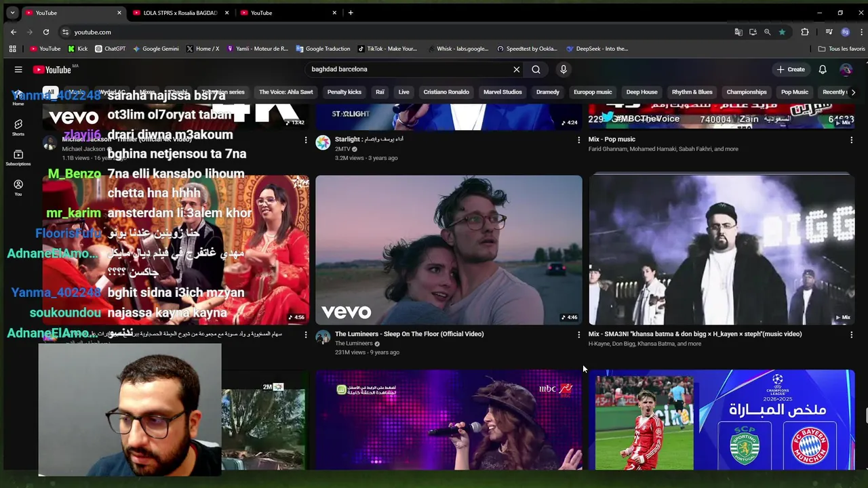The height and width of the screenshot is (488, 868).
Task: Open the YouTube account avatar menu
Action: pos(846,69)
